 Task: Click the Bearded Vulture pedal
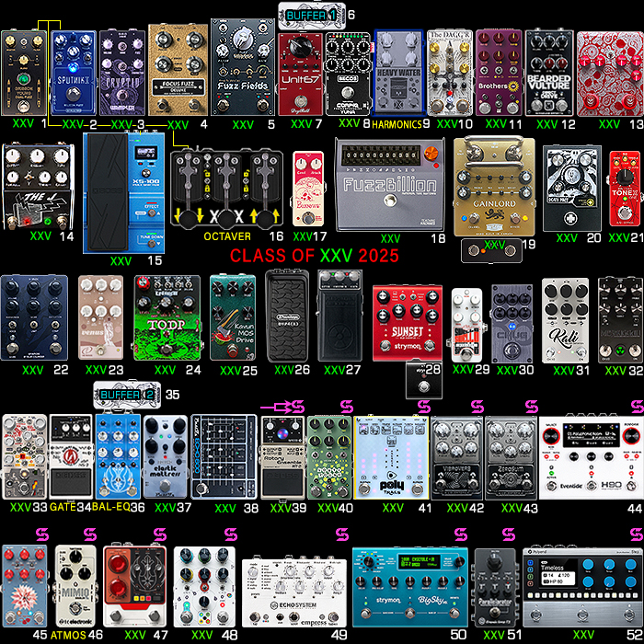[x=549, y=73]
